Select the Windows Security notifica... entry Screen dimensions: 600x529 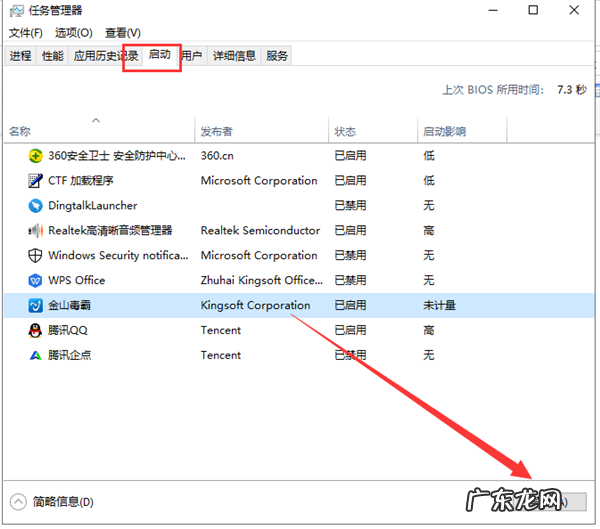(118, 255)
